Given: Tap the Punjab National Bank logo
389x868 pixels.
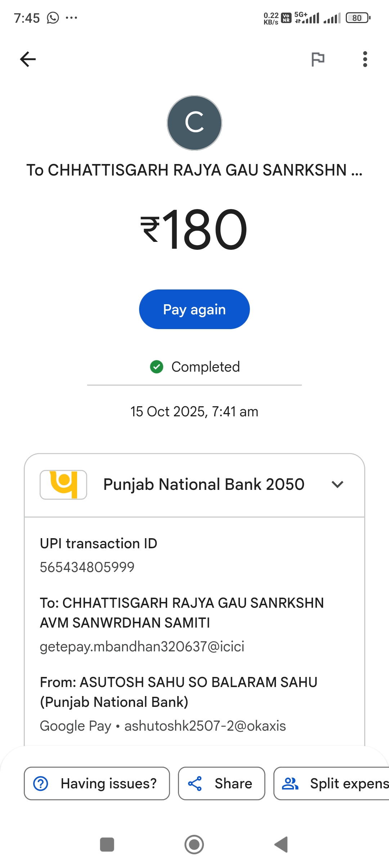Looking at the screenshot, I should pyautogui.click(x=63, y=484).
